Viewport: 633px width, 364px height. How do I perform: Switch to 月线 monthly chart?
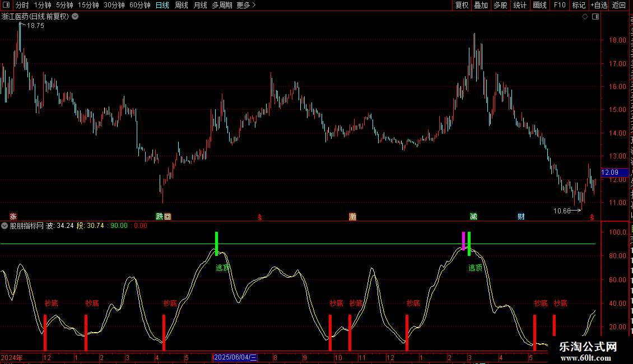(x=200, y=5)
